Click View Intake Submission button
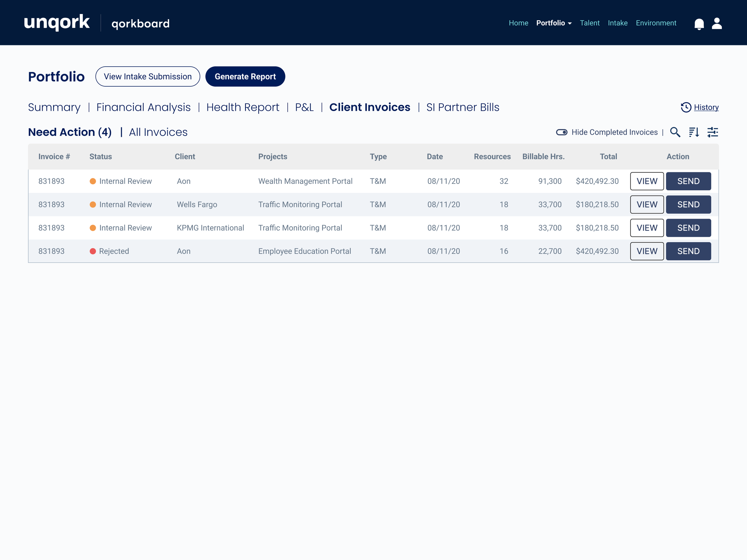747x560 pixels. coord(148,77)
